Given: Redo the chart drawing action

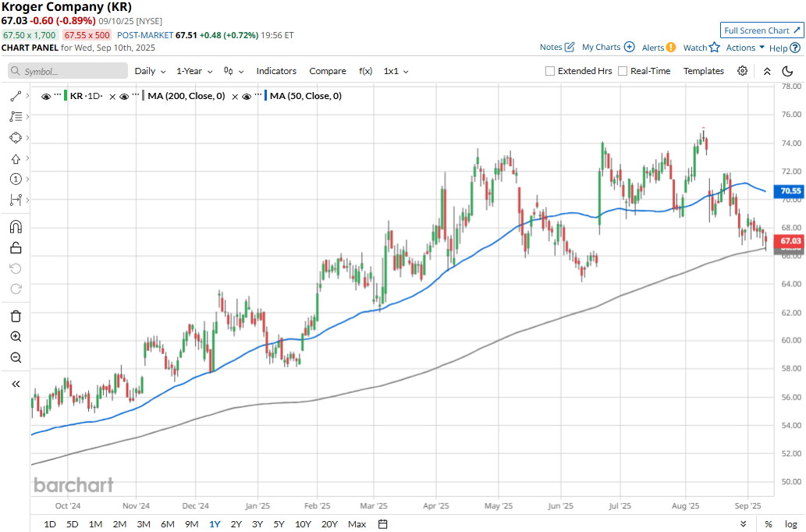Looking at the screenshot, I should coord(16,289).
